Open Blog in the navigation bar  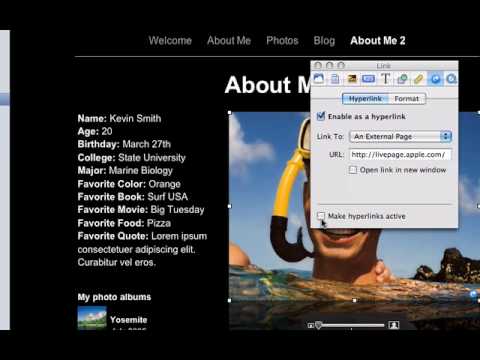click(x=324, y=41)
